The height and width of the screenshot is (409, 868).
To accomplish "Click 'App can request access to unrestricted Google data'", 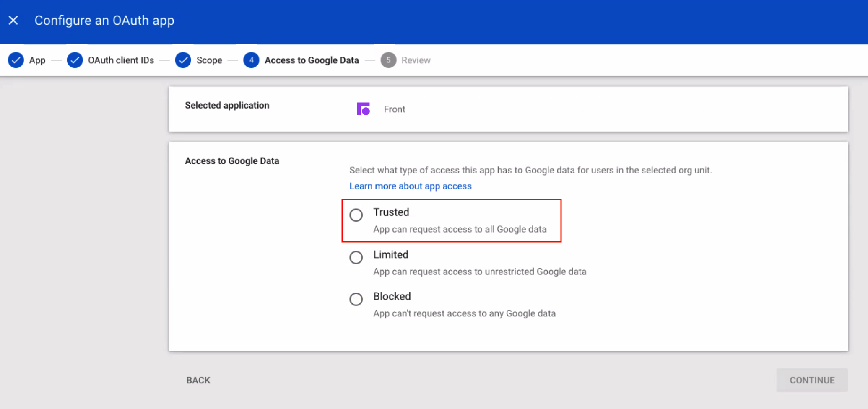I will tap(480, 272).
